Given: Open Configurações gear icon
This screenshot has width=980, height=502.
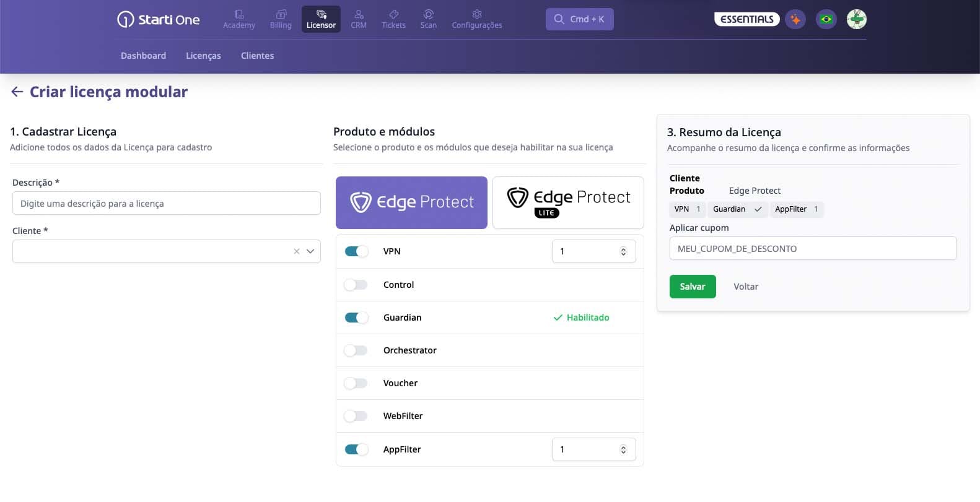Looking at the screenshot, I should point(476,14).
